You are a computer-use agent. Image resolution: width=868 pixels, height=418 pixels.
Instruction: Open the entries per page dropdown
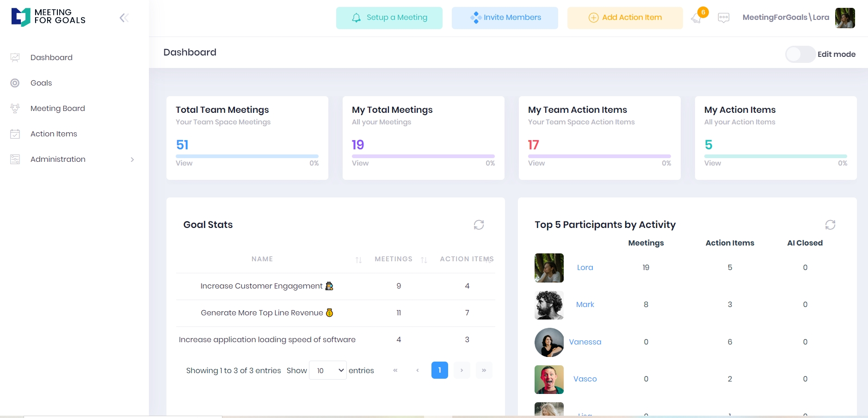click(327, 370)
